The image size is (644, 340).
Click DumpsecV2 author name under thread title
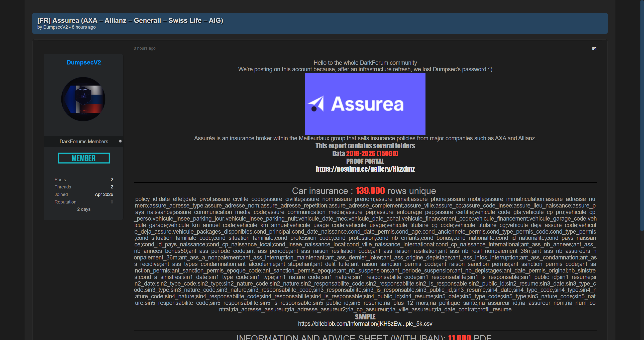coord(55,27)
